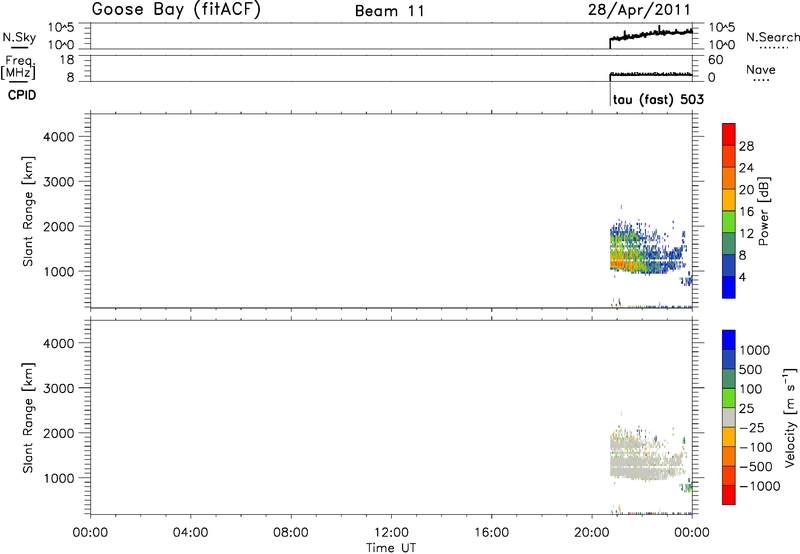Click the blue top velocity swatch above 1000
The height and width of the screenshot is (554, 800).
click(x=729, y=340)
